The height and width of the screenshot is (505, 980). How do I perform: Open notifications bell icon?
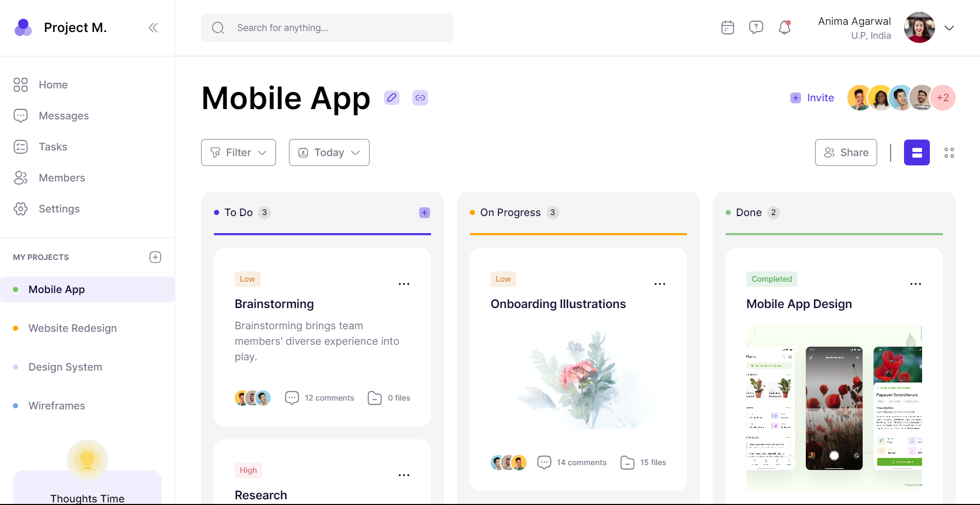coord(785,27)
